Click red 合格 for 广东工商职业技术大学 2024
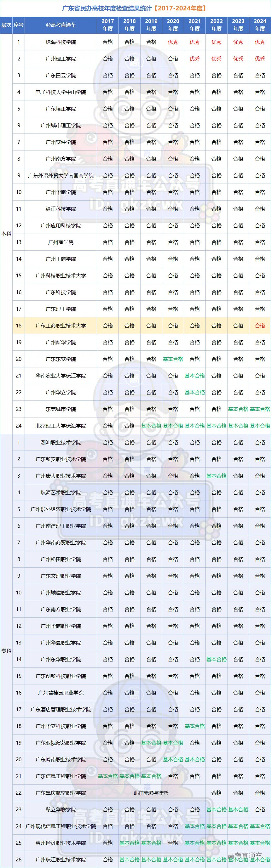Viewport: 271px width, 868px height. coord(260,326)
